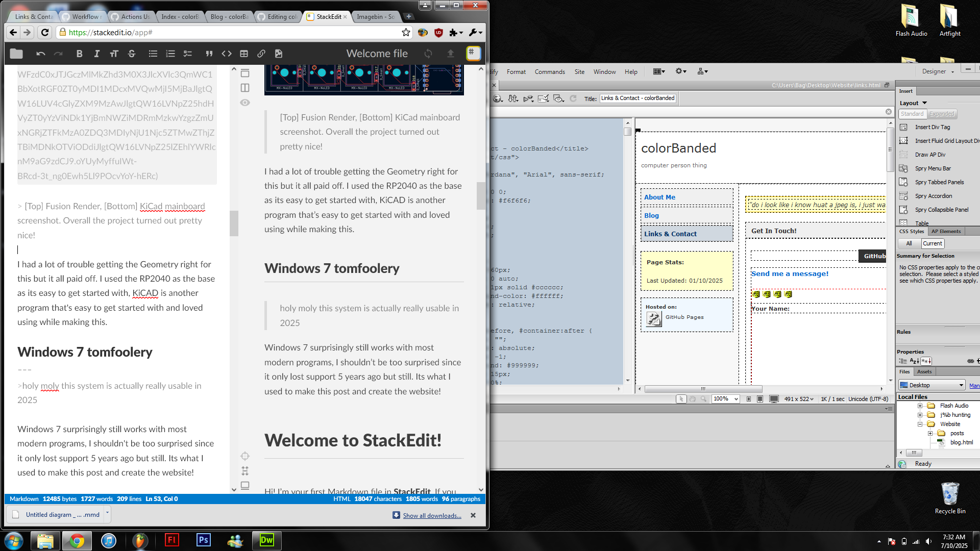Open the Dreamweaver Window menu
The height and width of the screenshot is (551, 980).
(604, 72)
